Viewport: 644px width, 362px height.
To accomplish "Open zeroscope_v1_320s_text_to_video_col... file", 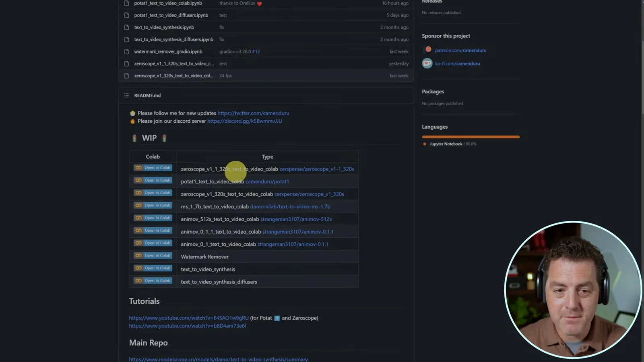I will [173, 76].
